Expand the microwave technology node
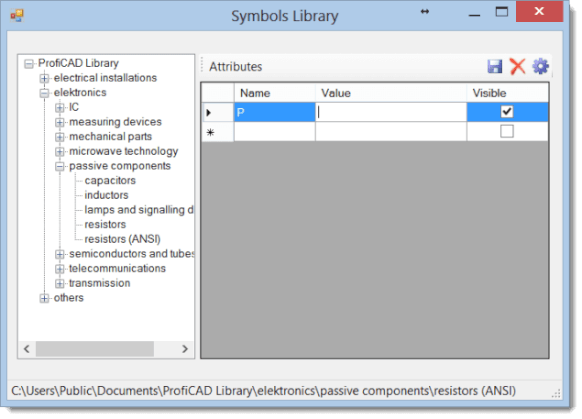 tap(59, 152)
